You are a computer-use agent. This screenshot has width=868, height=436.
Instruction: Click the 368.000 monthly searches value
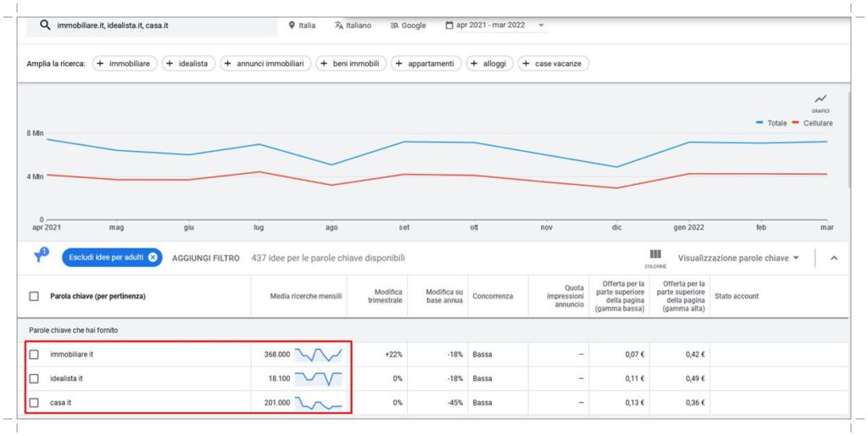(277, 355)
